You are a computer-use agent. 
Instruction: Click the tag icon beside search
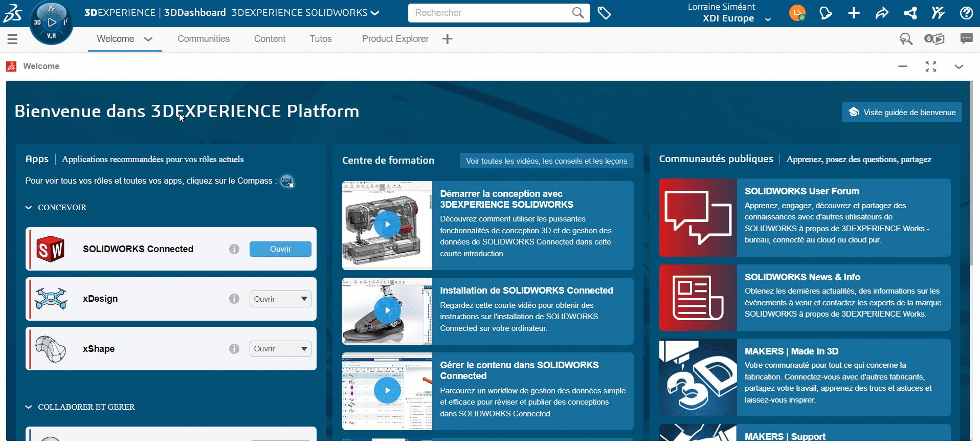pos(604,13)
